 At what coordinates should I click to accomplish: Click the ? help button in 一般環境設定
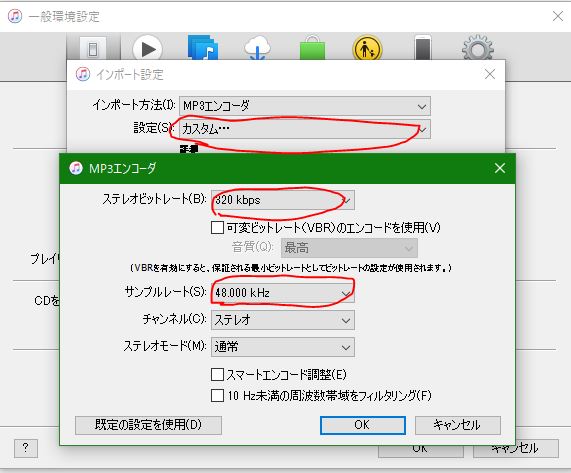click(x=26, y=448)
